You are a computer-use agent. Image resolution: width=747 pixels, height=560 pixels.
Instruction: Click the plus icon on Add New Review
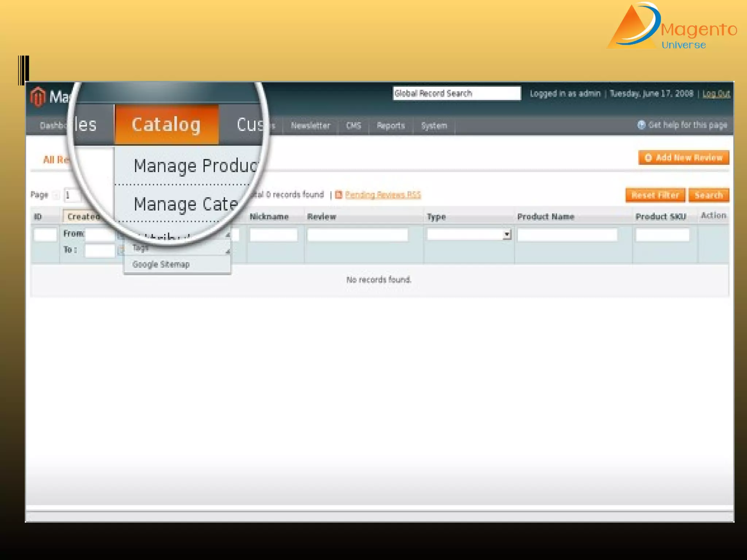click(648, 157)
